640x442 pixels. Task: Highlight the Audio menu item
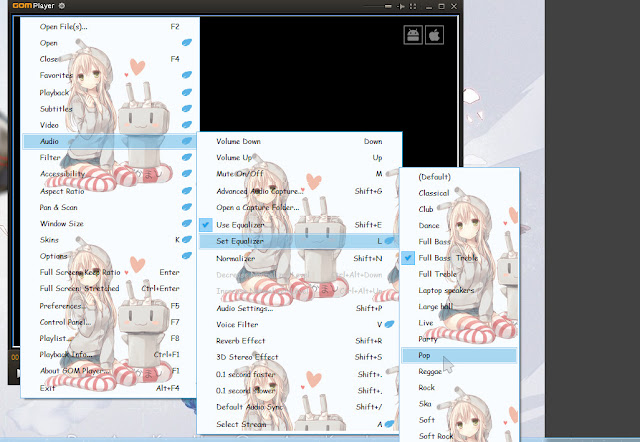coord(108,141)
